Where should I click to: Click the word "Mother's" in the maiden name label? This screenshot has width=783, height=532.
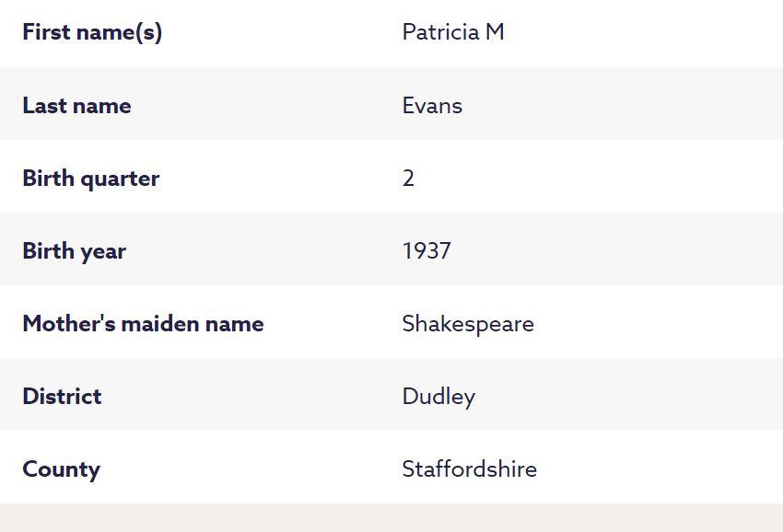[x=62, y=324]
